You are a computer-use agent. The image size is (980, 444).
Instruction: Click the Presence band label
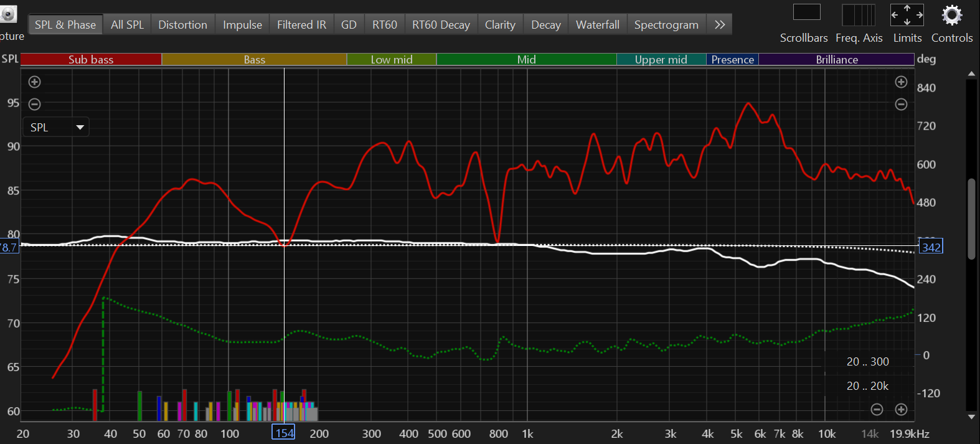coord(733,60)
